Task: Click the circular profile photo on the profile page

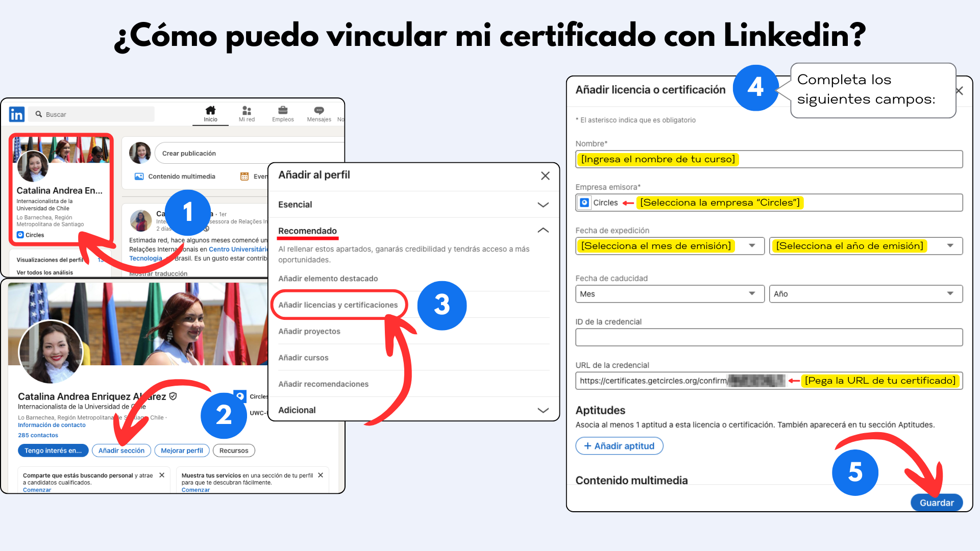Action: pyautogui.click(x=51, y=352)
